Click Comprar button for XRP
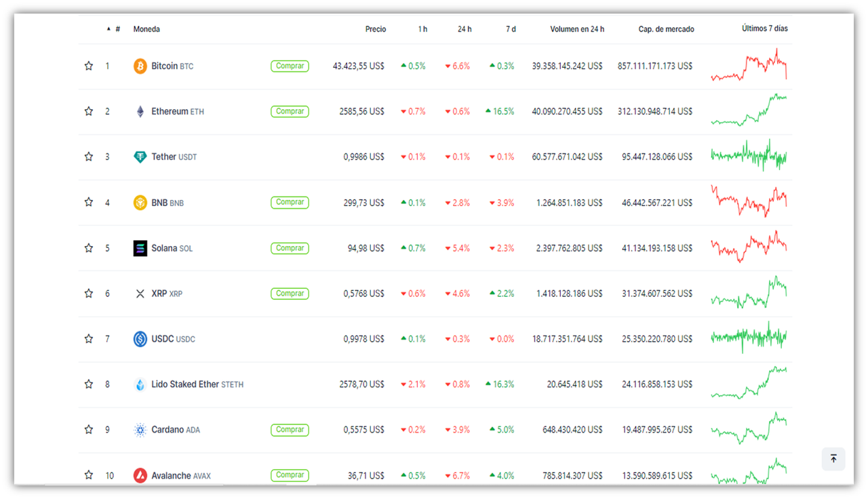The width and height of the screenshot is (868, 499). coord(290,294)
